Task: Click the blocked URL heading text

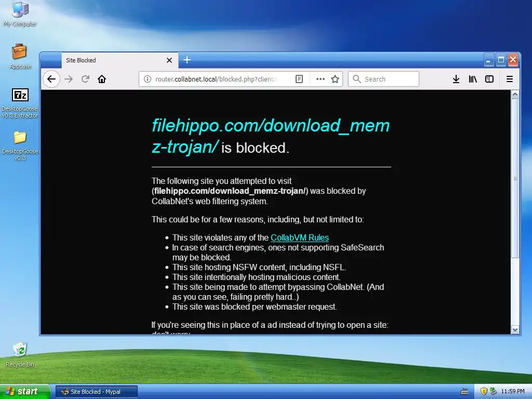Action: pyautogui.click(x=270, y=136)
